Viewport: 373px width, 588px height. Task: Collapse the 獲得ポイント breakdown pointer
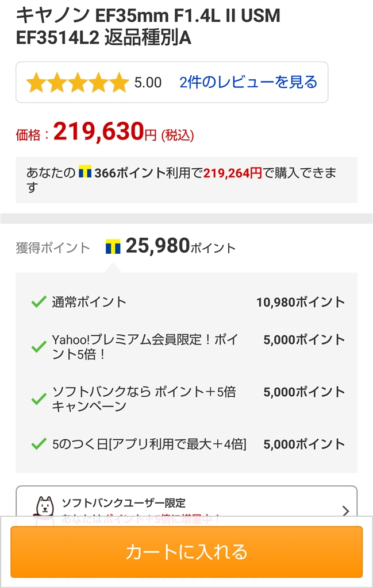click(113, 268)
